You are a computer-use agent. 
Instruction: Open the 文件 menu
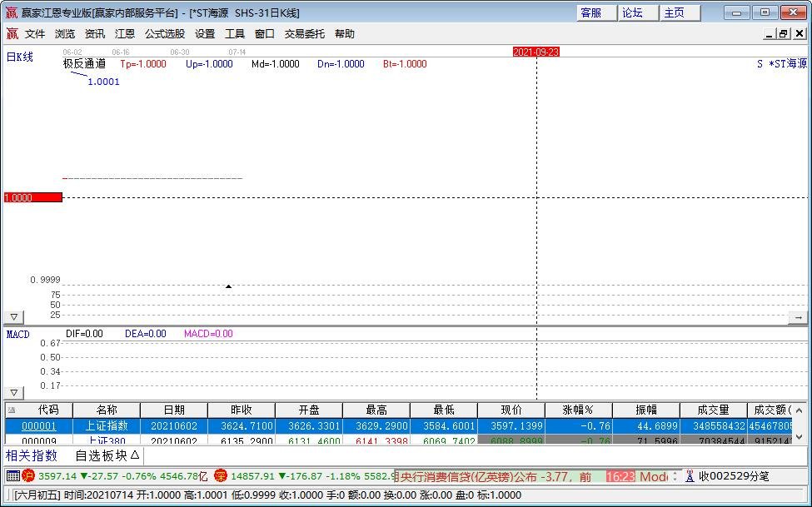click(x=35, y=33)
